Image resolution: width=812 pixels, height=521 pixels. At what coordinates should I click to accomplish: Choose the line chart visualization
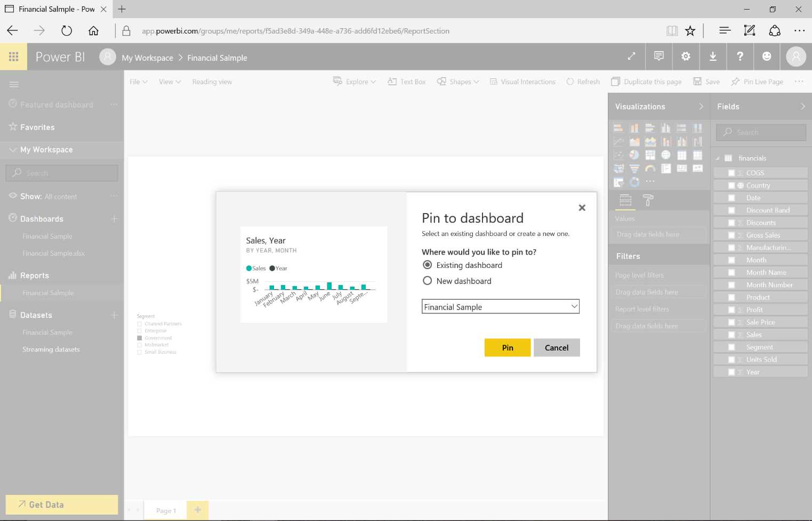pyautogui.click(x=619, y=141)
